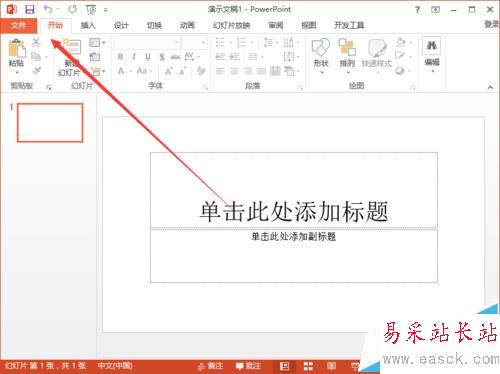Screen dimensions: 500x374
Task: Switch to the Design (设计) tab
Action: click(x=121, y=25)
